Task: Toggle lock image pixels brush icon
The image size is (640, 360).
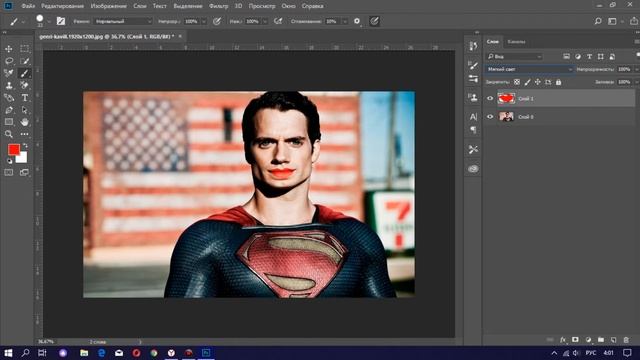Action: point(527,82)
